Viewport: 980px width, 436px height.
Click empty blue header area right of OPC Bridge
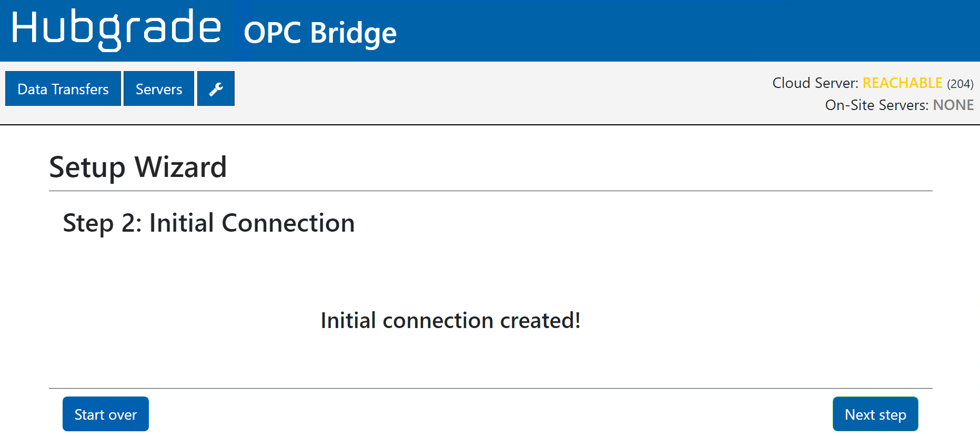click(x=684, y=31)
